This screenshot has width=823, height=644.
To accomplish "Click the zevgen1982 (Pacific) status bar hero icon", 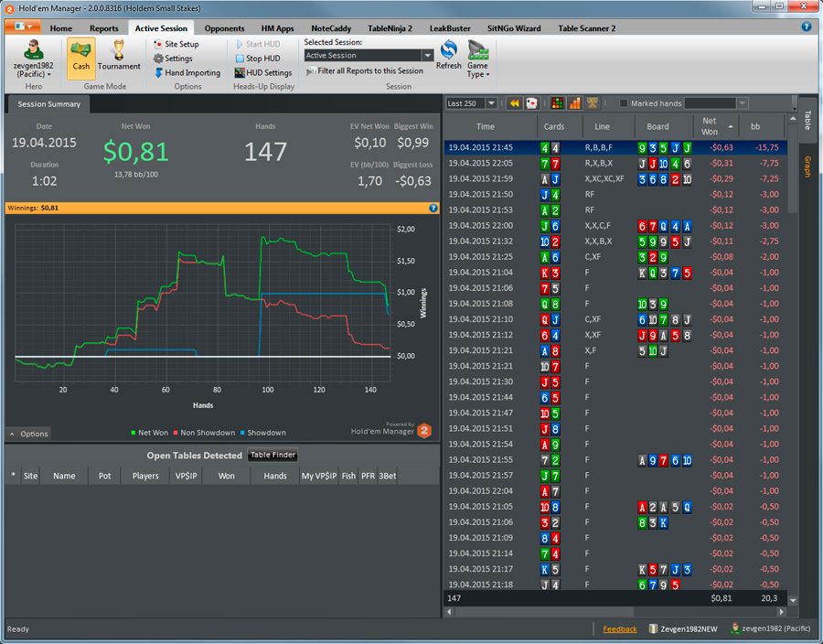I will [x=735, y=628].
